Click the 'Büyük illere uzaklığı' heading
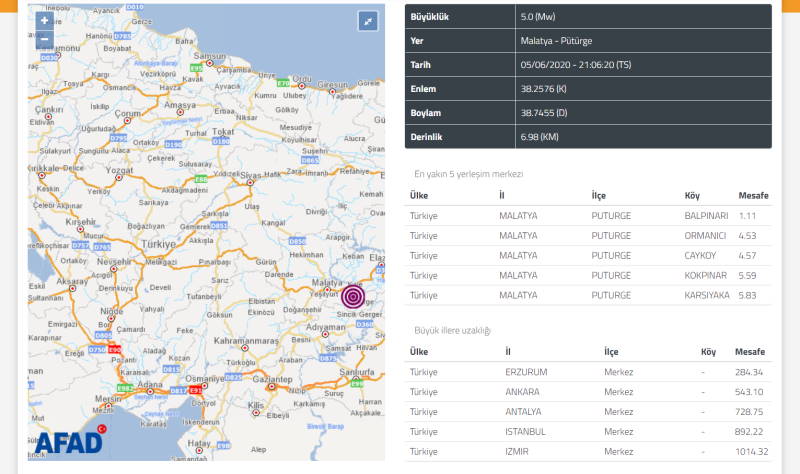Screen dimensions: 800x474 (452, 331)
